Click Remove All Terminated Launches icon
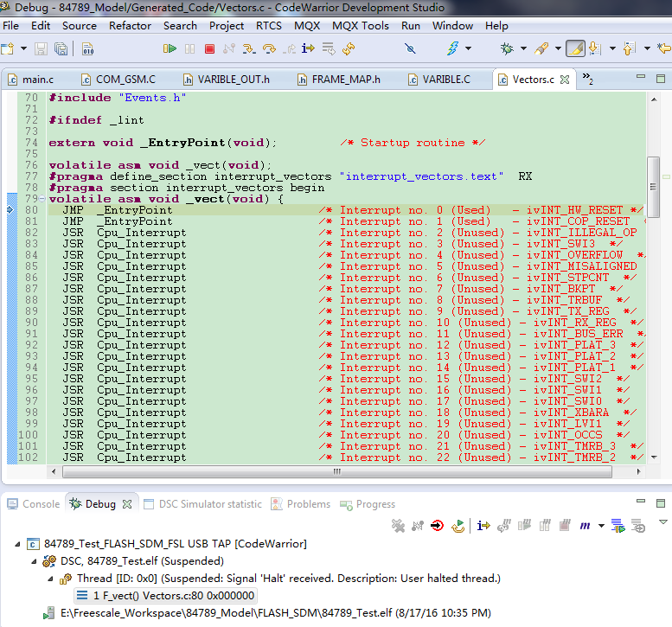 [x=398, y=526]
